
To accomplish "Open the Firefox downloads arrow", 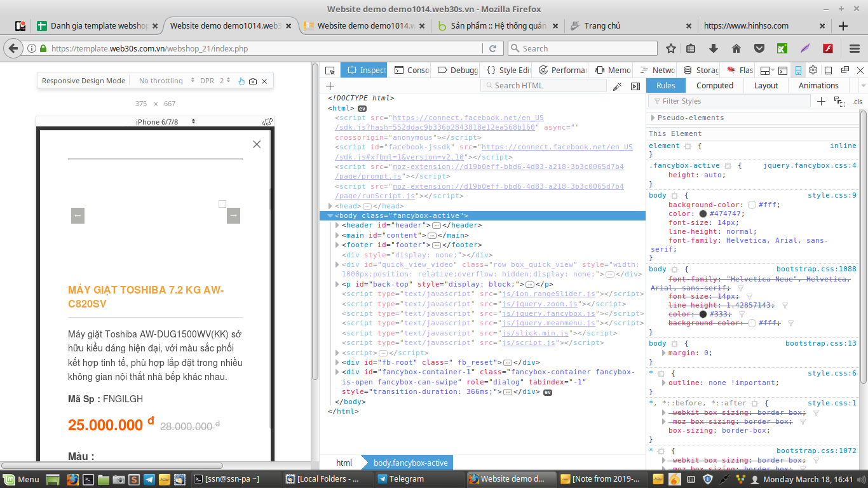I will tap(714, 48).
